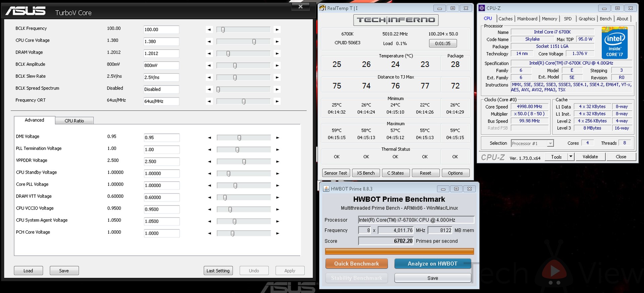The width and height of the screenshot is (644, 293).
Task: Run Sensor Test in RealTemp
Action: (335, 173)
